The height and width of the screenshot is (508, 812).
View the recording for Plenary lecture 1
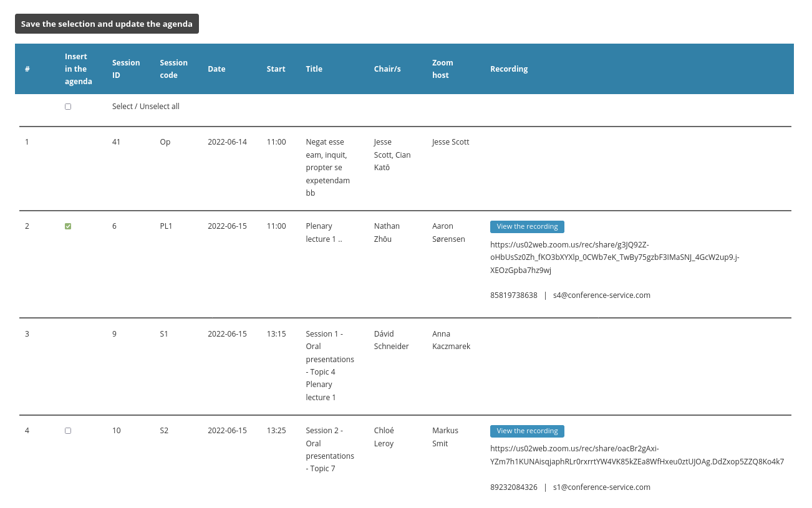pyautogui.click(x=527, y=227)
